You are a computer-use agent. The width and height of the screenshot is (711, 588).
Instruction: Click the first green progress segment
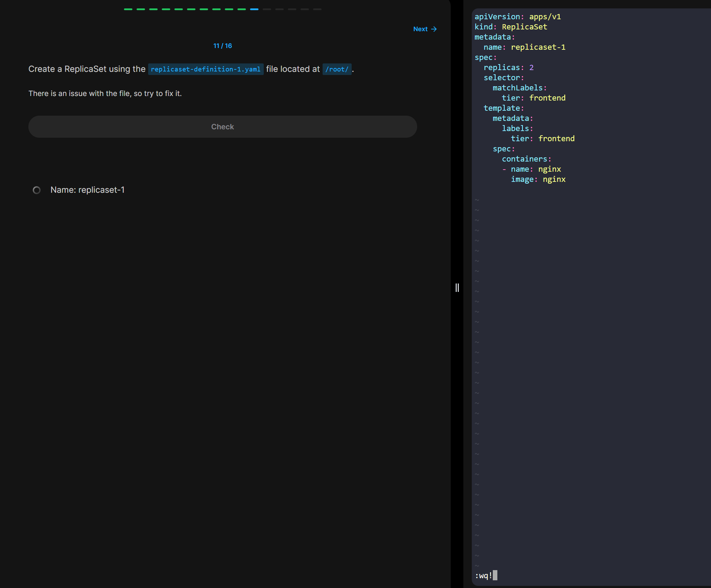click(x=128, y=9)
